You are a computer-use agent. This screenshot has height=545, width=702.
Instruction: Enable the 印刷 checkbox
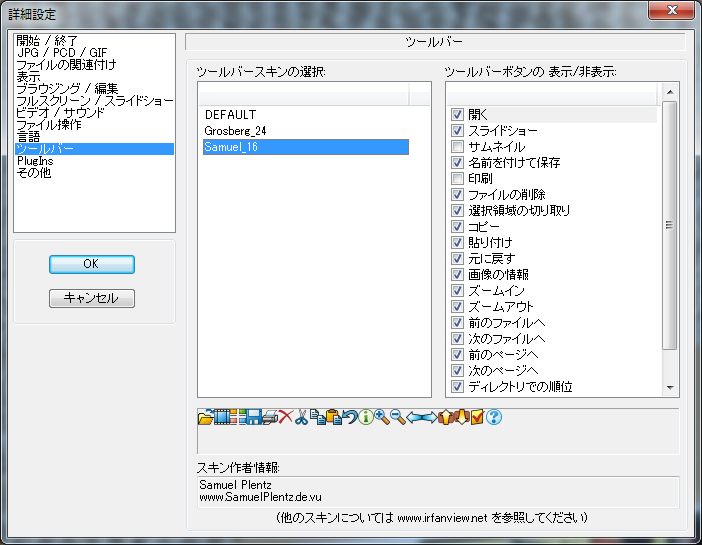tap(457, 179)
